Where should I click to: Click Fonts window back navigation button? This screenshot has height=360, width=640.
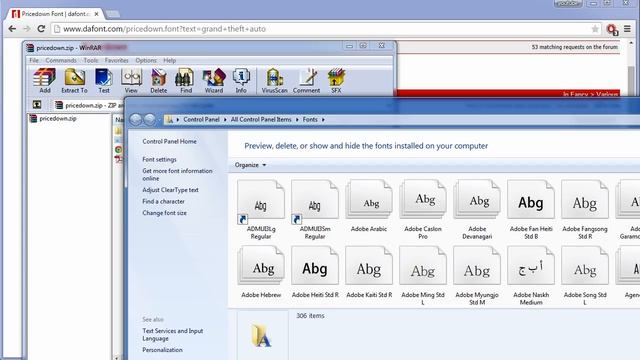tap(136, 120)
